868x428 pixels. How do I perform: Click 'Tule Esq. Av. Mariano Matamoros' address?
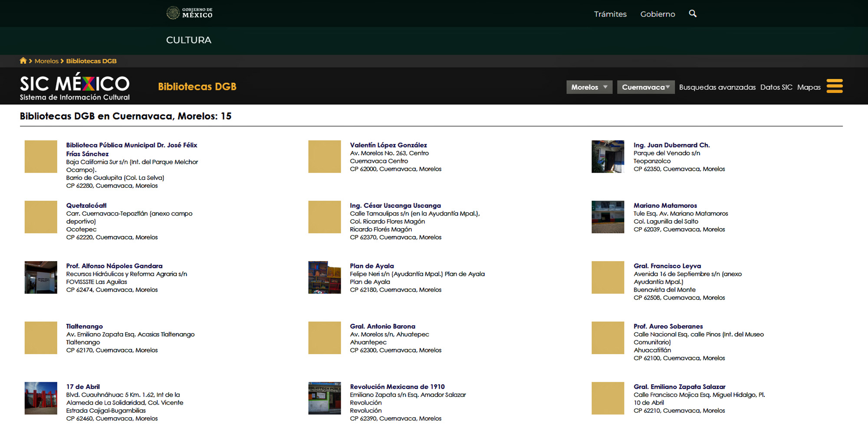coord(681,213)
